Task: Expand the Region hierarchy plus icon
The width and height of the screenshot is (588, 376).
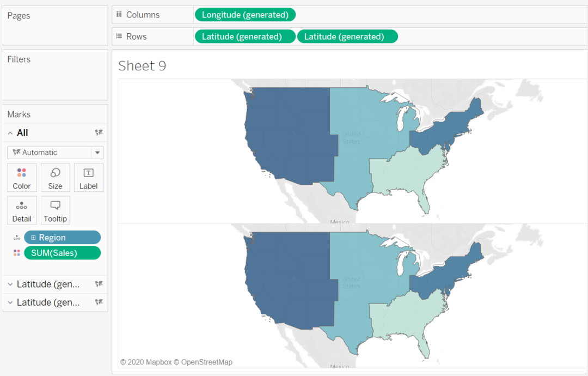Action: click(33, 238)
